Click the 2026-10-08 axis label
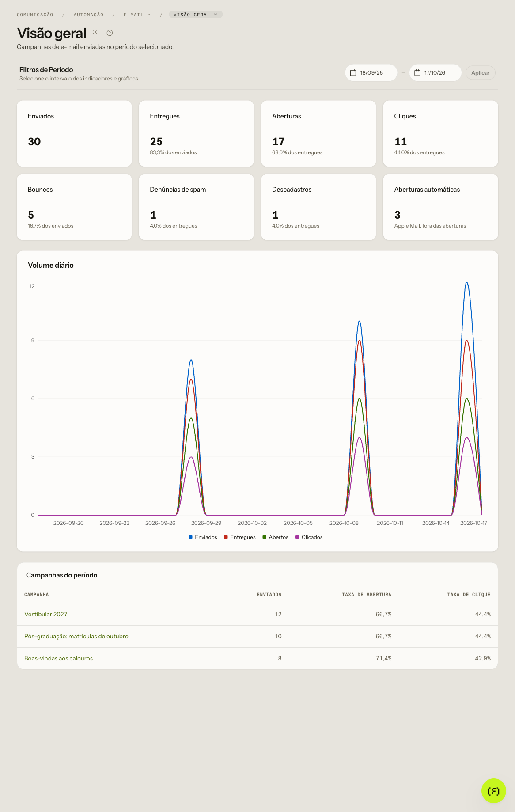515x812 pixels. (344, 523)
